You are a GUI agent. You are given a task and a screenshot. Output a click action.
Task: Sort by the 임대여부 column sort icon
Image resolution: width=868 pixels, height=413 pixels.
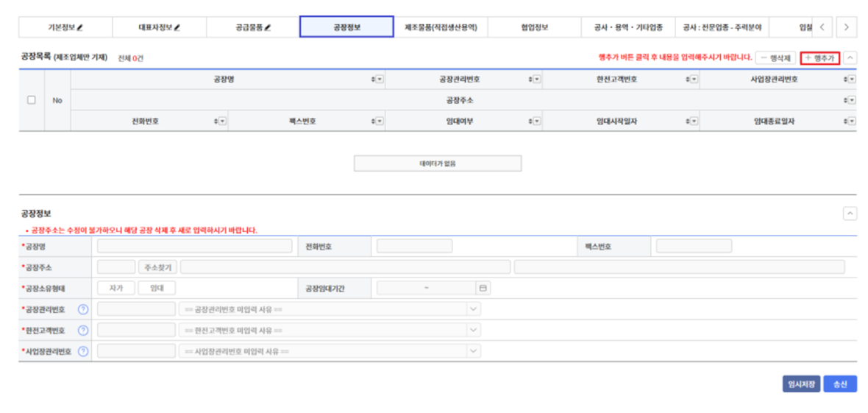(530, 121)
